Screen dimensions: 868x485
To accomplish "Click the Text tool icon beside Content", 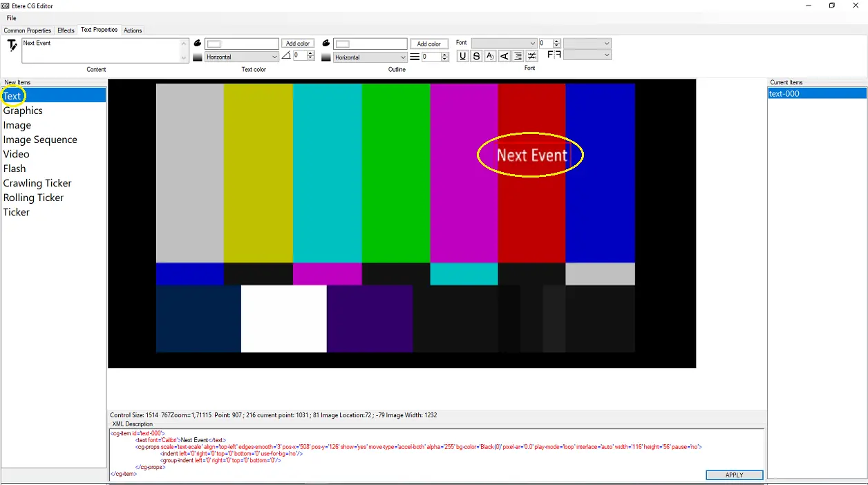I will pos(12,46).
